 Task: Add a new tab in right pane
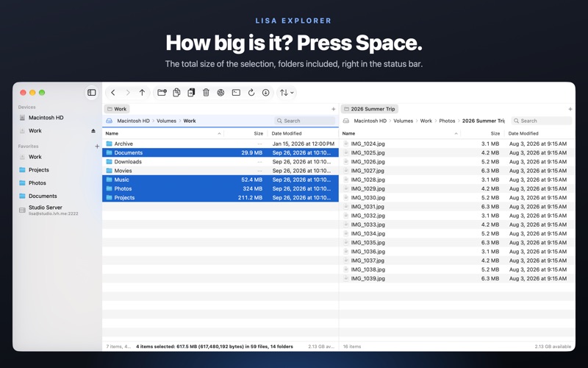(570, 109)
